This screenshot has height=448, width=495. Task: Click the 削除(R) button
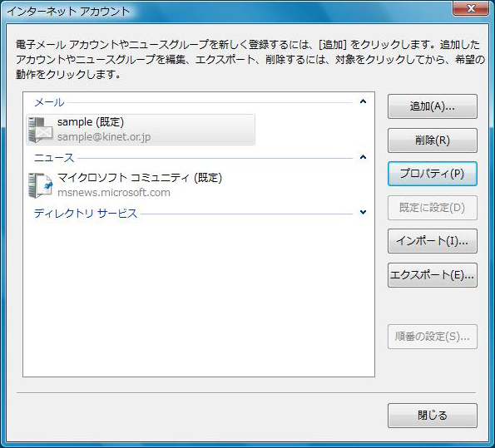[x=432, y=140]
